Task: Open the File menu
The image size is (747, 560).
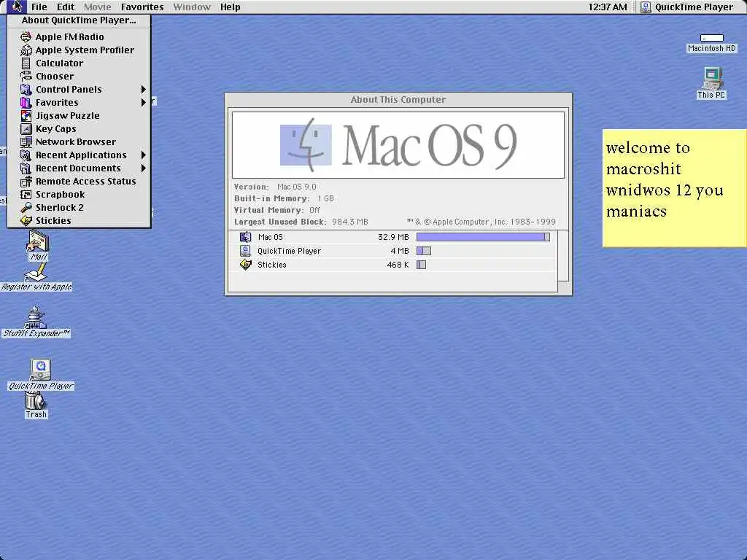Action: click(x=39, y=7)
